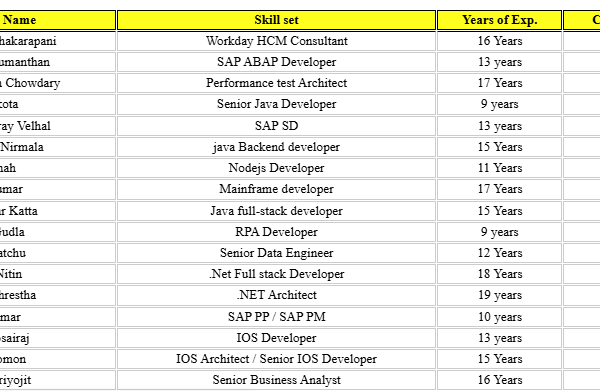Viewport: 600px width, 391px height.
Task: Click the name ending in Chowdary
Action: pyautogui.click(x=57, y=83)
